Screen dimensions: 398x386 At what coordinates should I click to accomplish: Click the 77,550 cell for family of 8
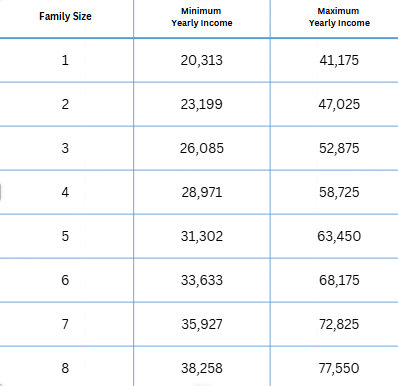click(x=339, y=368)
